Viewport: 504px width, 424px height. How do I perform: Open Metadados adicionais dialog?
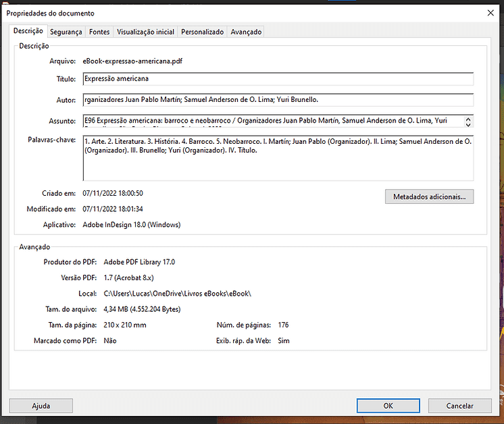tap(429, 196)
